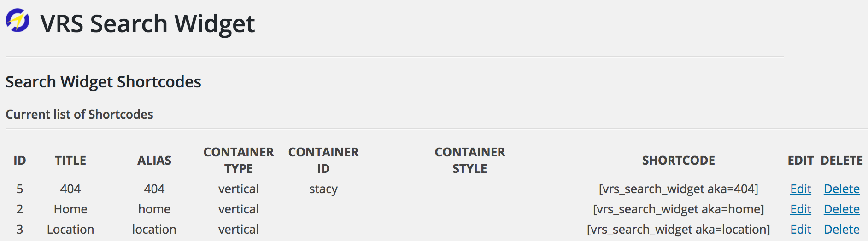The width and height of the screenshot is (868, 241).
Task: Click the CONTAINER ID column header
Action: (x=323, y=161)
